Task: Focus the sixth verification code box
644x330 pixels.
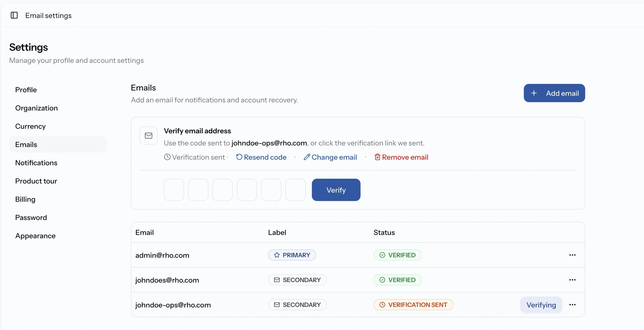Action: [x=296, y=190]
